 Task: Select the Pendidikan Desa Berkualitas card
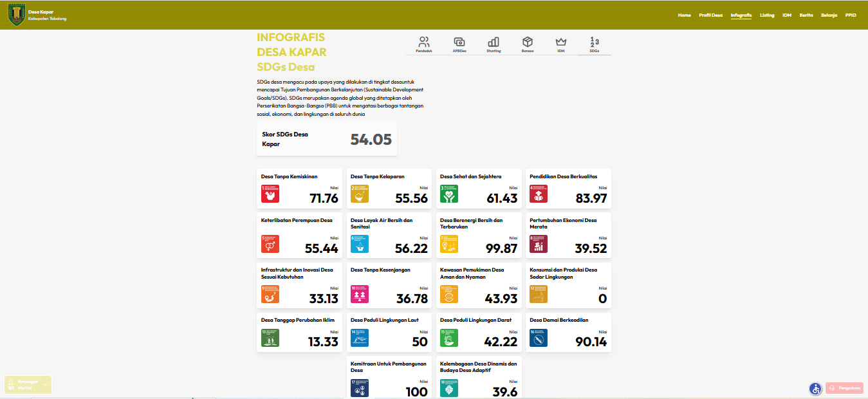[568, 189]
